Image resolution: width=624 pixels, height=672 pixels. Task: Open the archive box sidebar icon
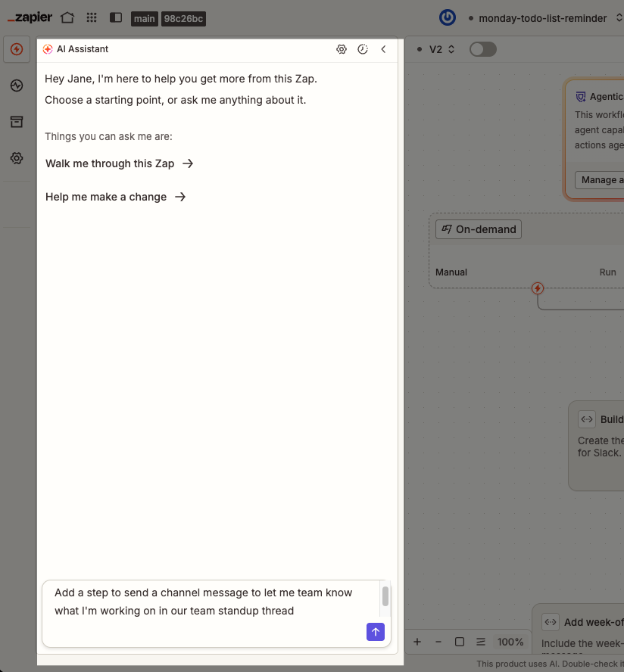17,122
